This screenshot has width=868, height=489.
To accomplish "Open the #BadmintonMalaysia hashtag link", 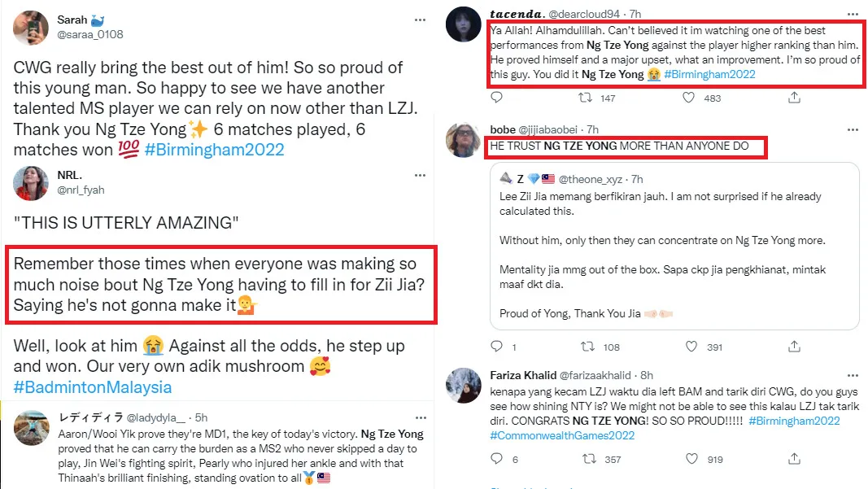I will point(93,387).
